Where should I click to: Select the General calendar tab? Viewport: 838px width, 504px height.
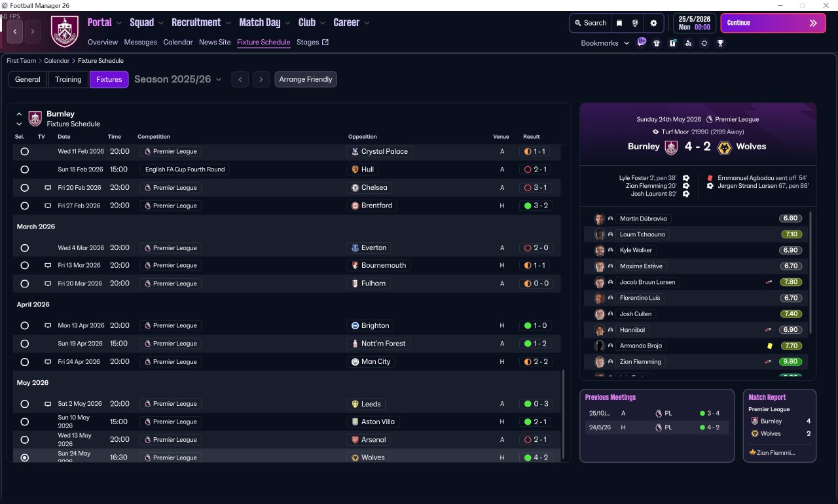tap(27, 79)
